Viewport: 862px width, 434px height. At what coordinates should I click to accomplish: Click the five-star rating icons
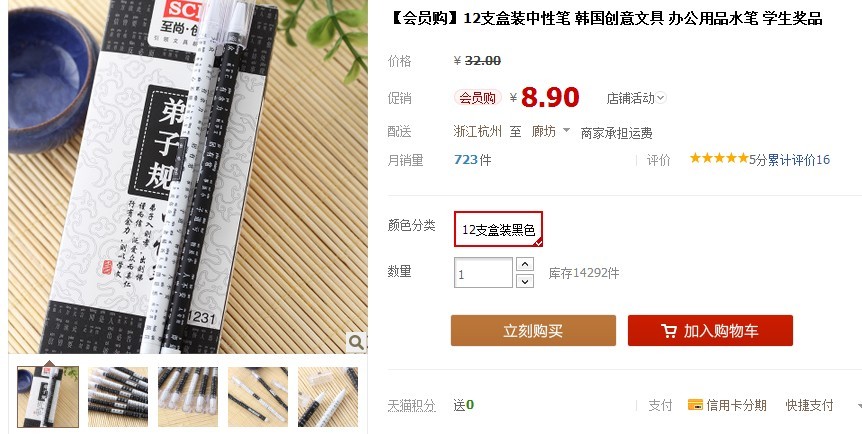(719, 159)
